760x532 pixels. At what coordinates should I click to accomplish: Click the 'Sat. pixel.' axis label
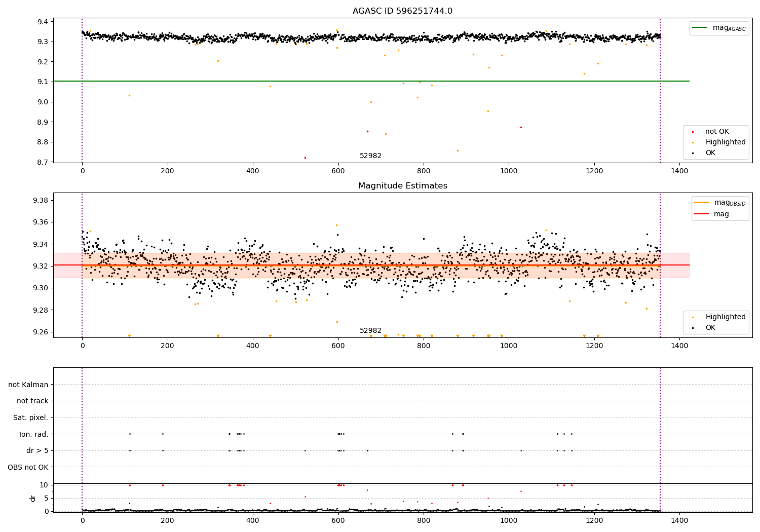point(31,417)
